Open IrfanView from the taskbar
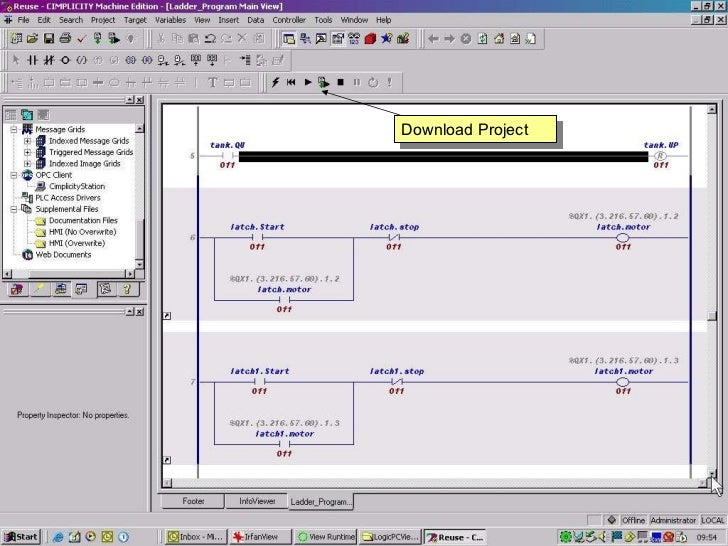The width and height of the screenshot is (728, 546). click(253, 537)
